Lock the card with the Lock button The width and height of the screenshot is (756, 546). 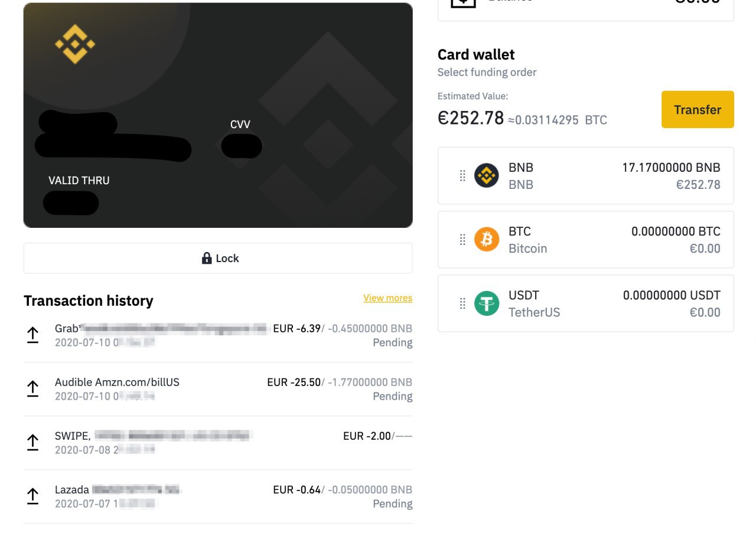click(x=218, y=259)
